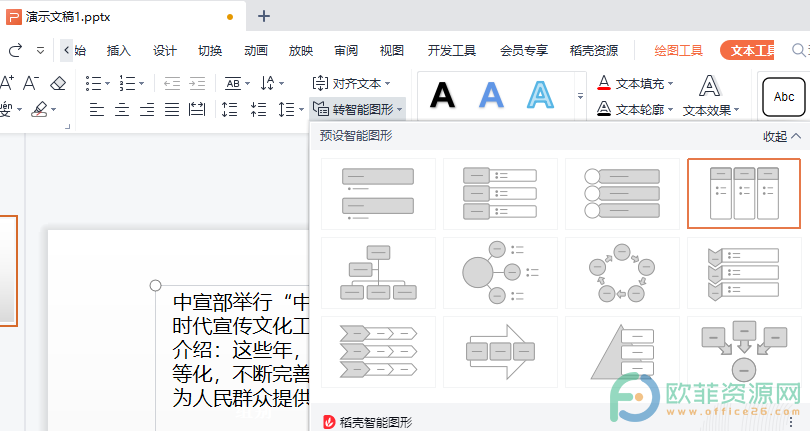Image resolution: width=810 pixels, height=431 pixels.
Task: Choose the chevron down list graphic
Action: (x=744, y=273)
